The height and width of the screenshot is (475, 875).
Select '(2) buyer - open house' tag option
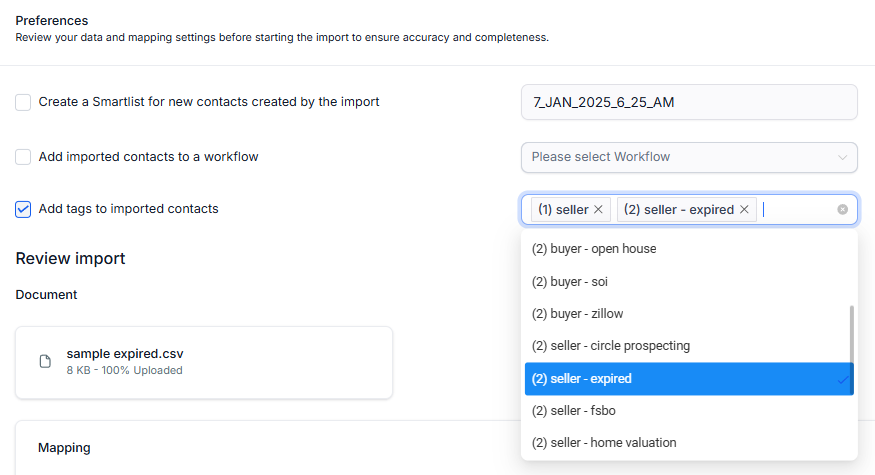[x=594, y=249]
